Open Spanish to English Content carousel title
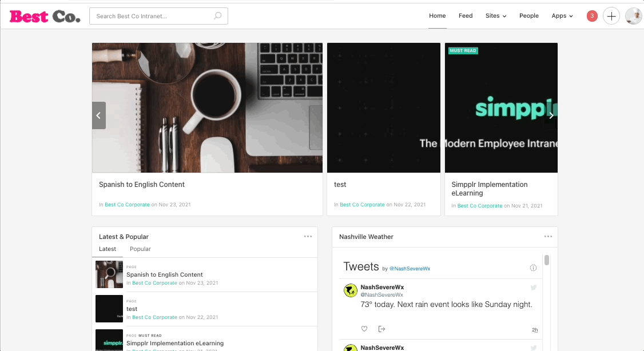 click(142, 184)
